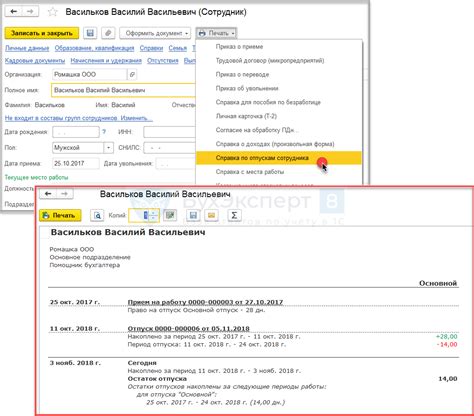Save employee card with floppy disk icon

click(90, 33)
